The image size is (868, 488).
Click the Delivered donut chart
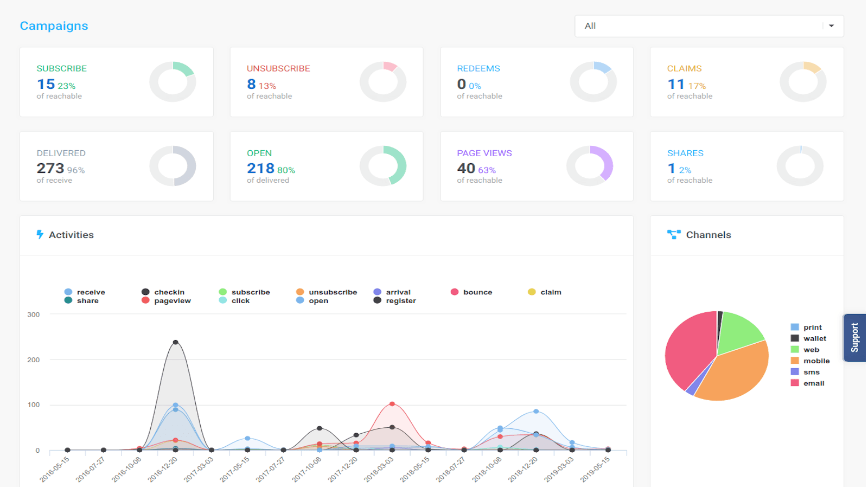tap(173, 166)
